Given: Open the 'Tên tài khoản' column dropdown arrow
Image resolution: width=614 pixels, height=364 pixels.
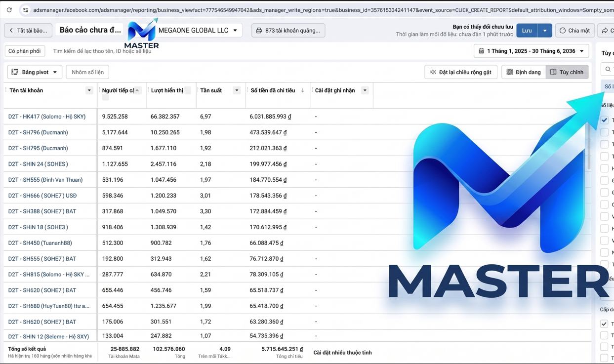Looking at the screenshot, I should (x=89, y=90).
